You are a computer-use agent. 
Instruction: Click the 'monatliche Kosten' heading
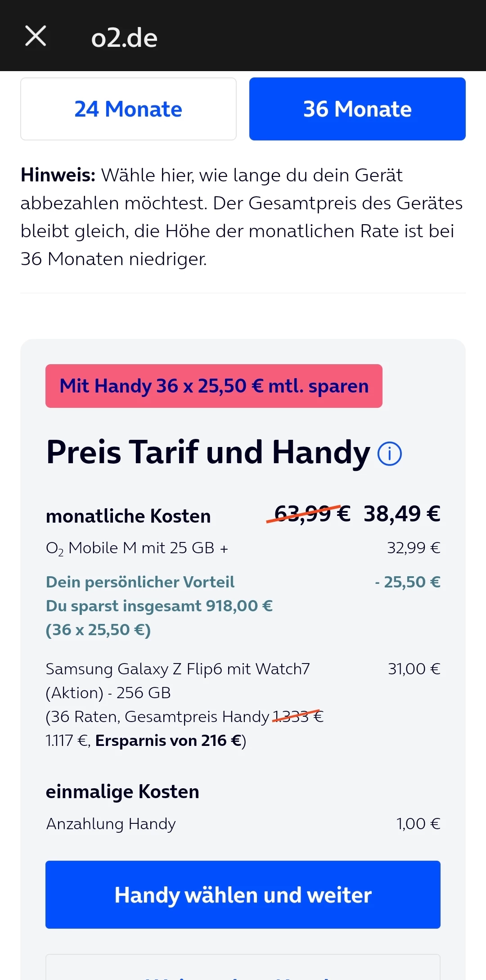(128, 516)
